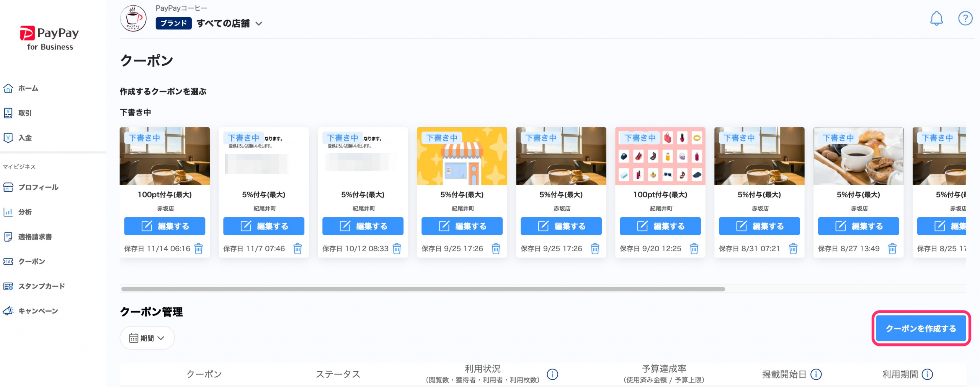Delete the draft saved 11/14 06:16

pos(198,249)
